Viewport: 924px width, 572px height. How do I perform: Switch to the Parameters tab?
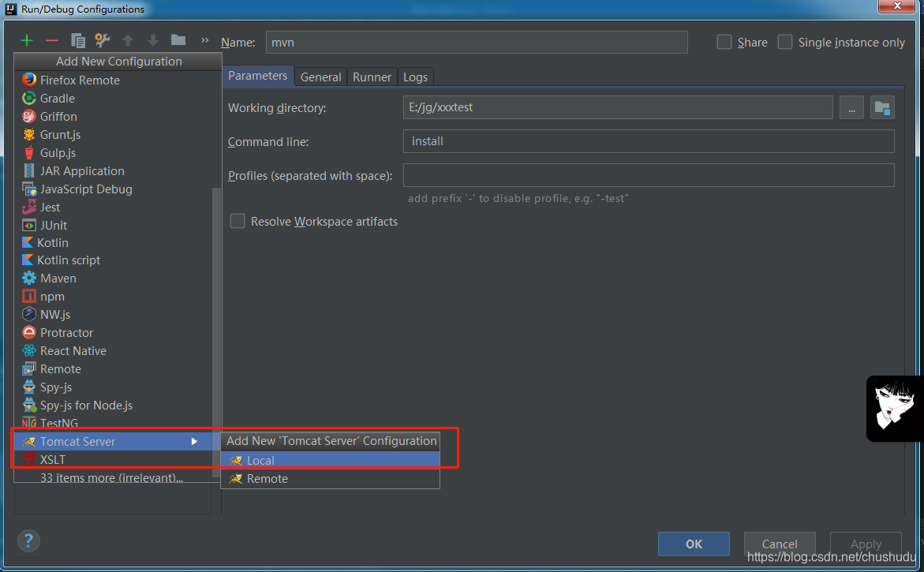(257, 76)
